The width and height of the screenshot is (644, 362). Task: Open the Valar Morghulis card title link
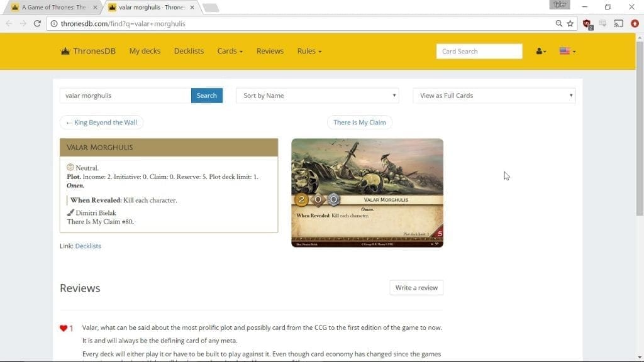click(100, 147)
